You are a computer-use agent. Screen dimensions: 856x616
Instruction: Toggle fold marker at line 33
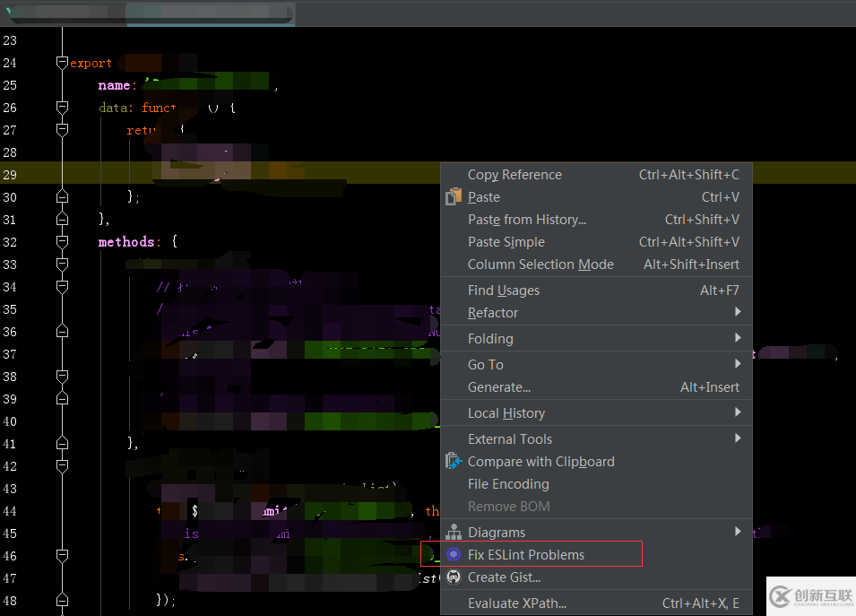tap(62, 265)
